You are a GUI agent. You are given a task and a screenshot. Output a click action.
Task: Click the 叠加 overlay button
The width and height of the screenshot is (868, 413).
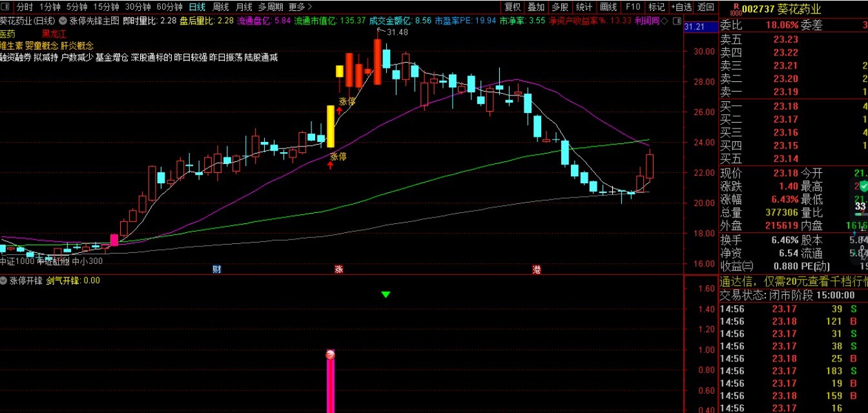[x=535, y=7]
